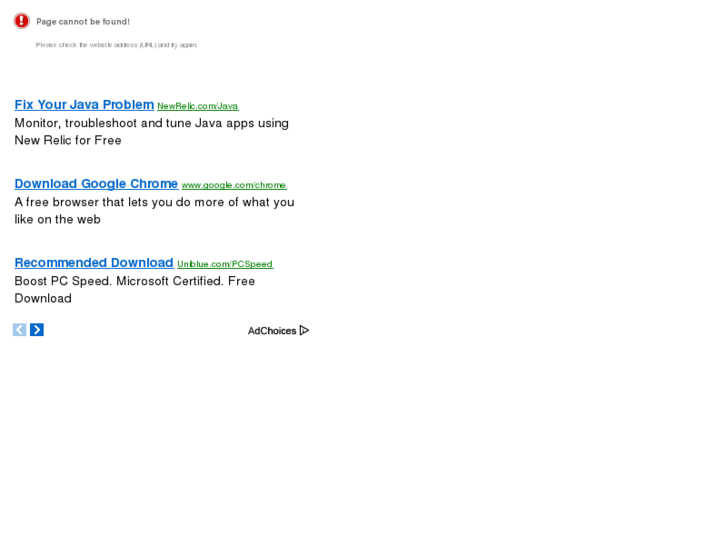Click the 'Please check the website address' message
Screen dimensions: 727x545
pos(117,45)
